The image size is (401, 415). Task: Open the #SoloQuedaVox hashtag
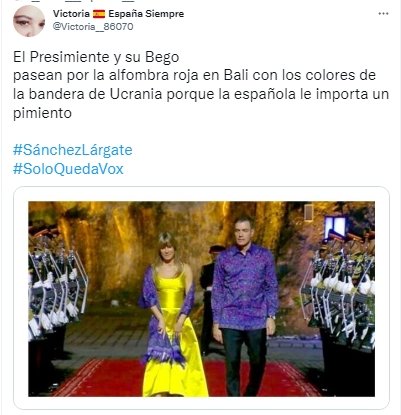tap(68, 169)
